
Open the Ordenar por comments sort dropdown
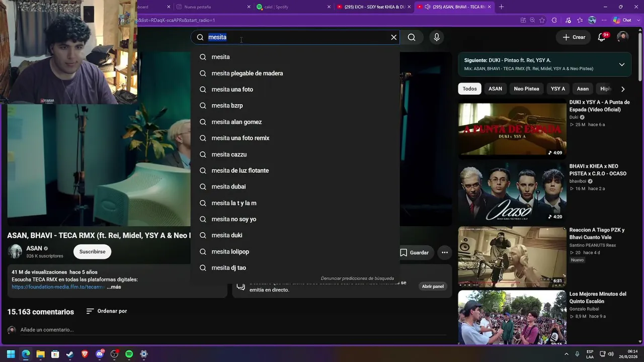pos(107,311)
